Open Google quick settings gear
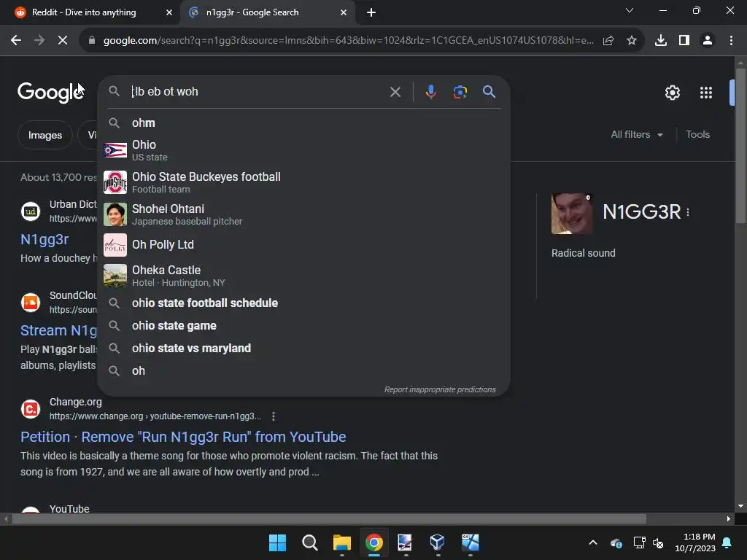747x560 pixels. tap(672, 93)
